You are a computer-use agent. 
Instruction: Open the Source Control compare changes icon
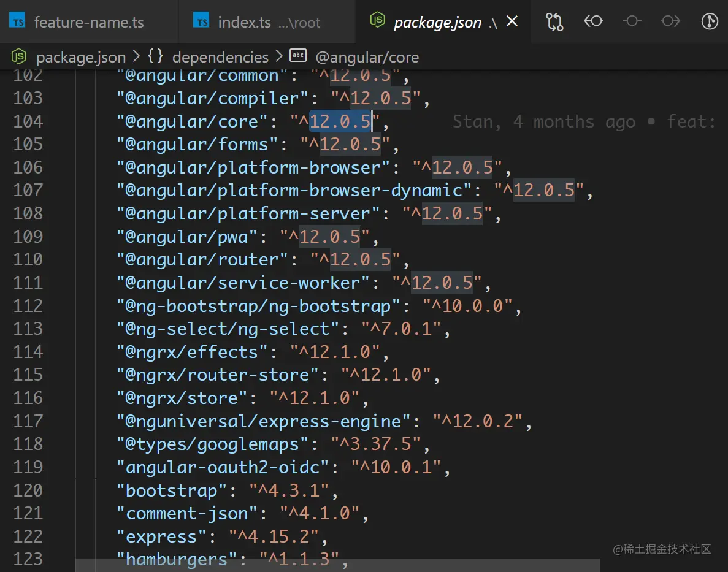[x=554, y=21]
